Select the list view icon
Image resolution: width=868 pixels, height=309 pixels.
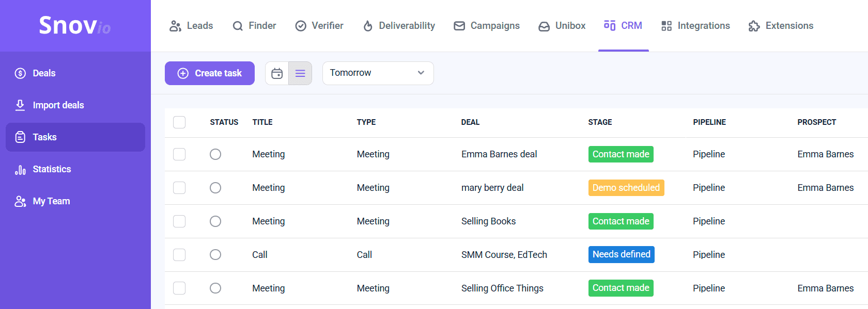click(300, 73)
